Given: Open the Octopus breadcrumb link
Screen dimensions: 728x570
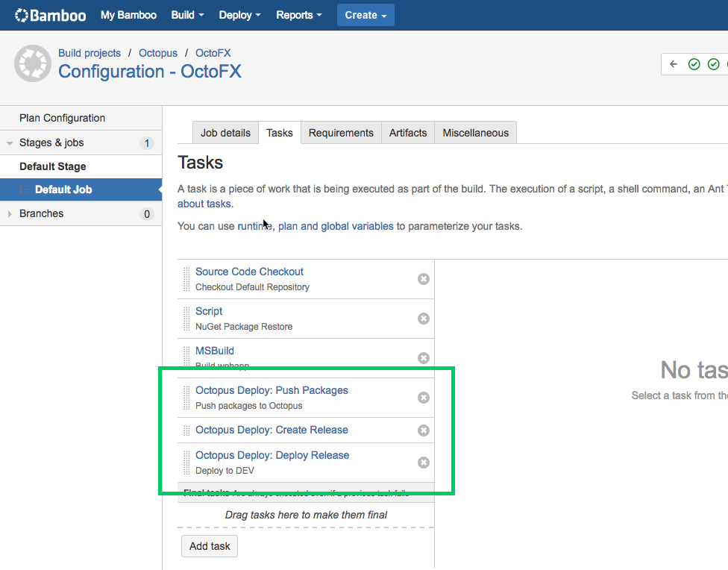Looking at the screenshot, I should point(158,53).
